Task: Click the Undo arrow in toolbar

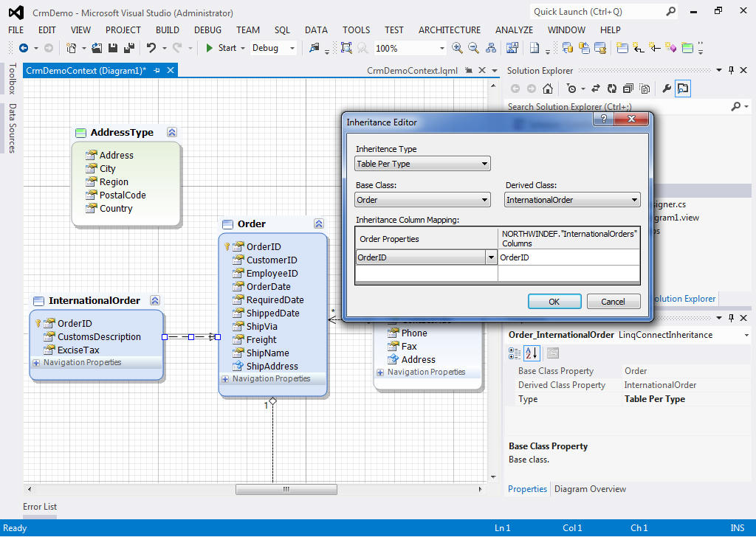Action: 151,48
